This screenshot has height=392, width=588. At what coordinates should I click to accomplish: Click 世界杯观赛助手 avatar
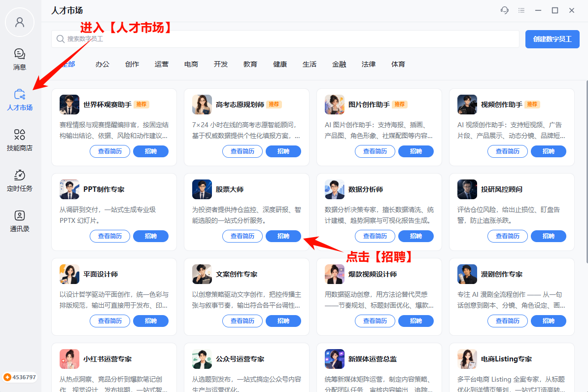point(69,104)
